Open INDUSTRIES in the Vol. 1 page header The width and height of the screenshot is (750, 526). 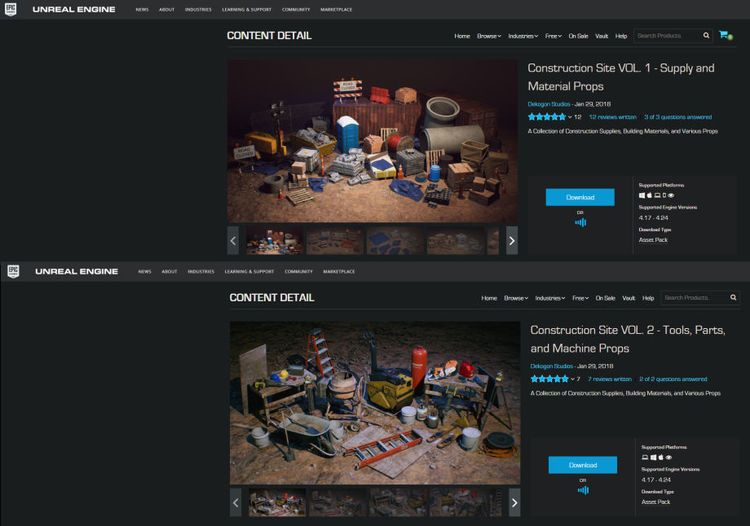(198, 10)
